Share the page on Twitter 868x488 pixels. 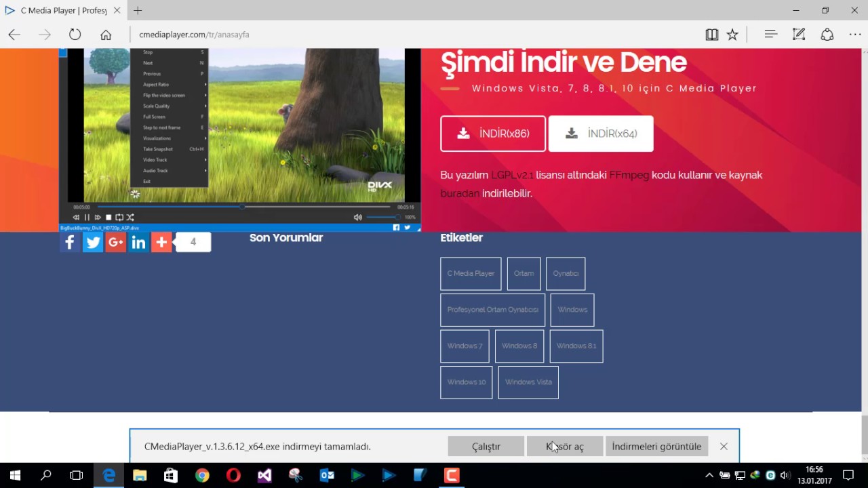coord(93,242)
